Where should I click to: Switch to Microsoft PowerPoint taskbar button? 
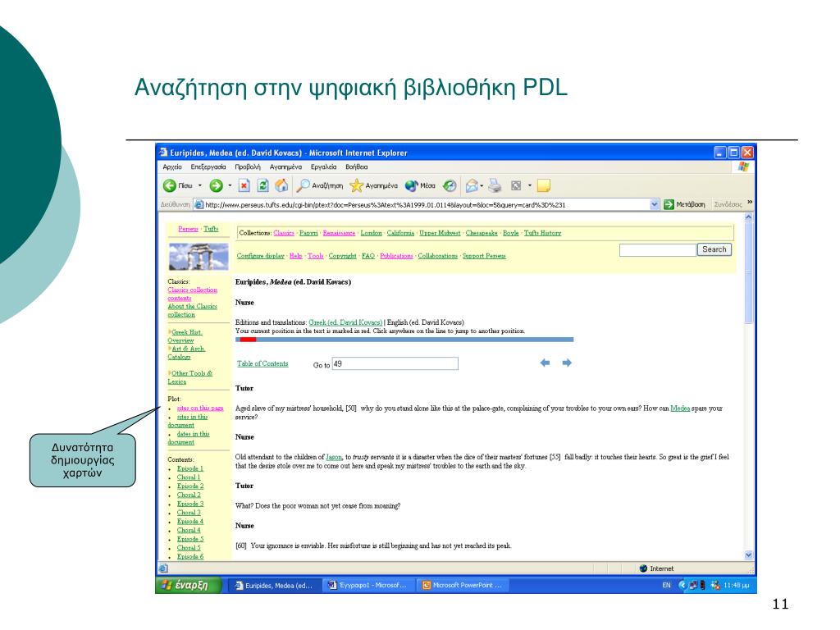[x=463, y=586]
